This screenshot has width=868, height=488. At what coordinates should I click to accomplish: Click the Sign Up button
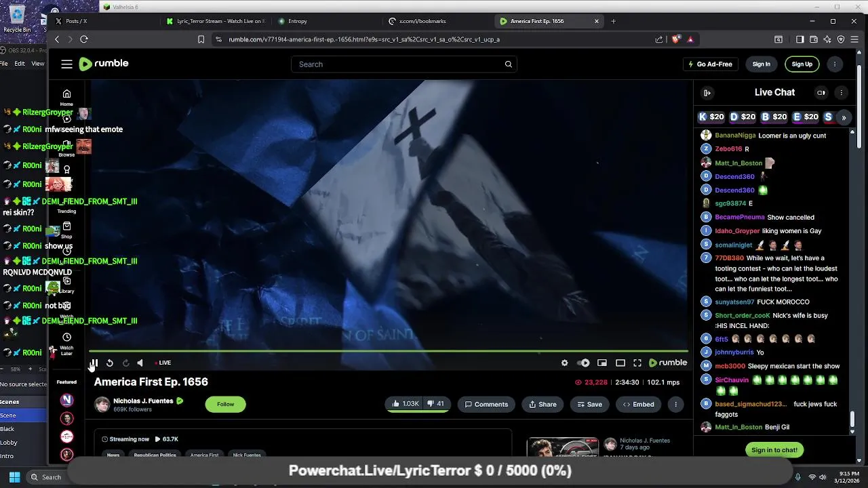click(802, 64)
